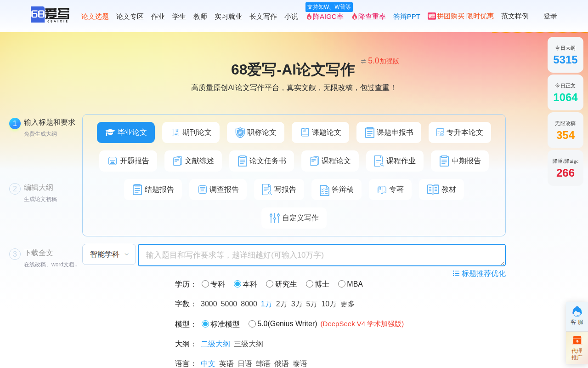This screenshot has height=368, width=588.
Task: Click the 客服 headset icon
Action: pyautogui.click(x=577, y=311)
